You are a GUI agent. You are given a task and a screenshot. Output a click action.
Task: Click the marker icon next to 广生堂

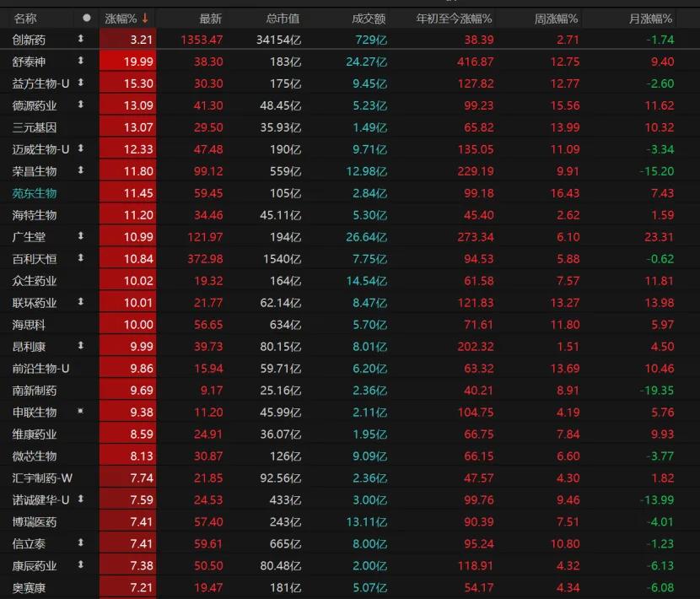[81, 236]
